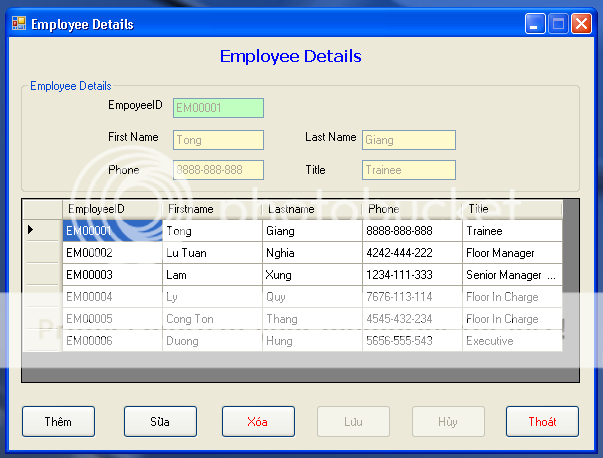Image resolution: width=603 pixels, height=458 pixels.
Task: Click the Sửa button
Action: (160, 421)
